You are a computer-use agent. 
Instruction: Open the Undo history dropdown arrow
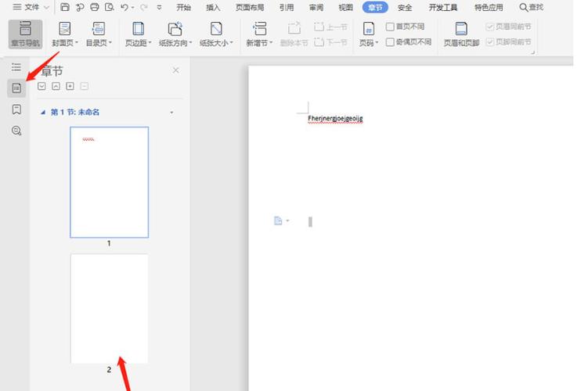pyautogui.click(x=133, y=8)
